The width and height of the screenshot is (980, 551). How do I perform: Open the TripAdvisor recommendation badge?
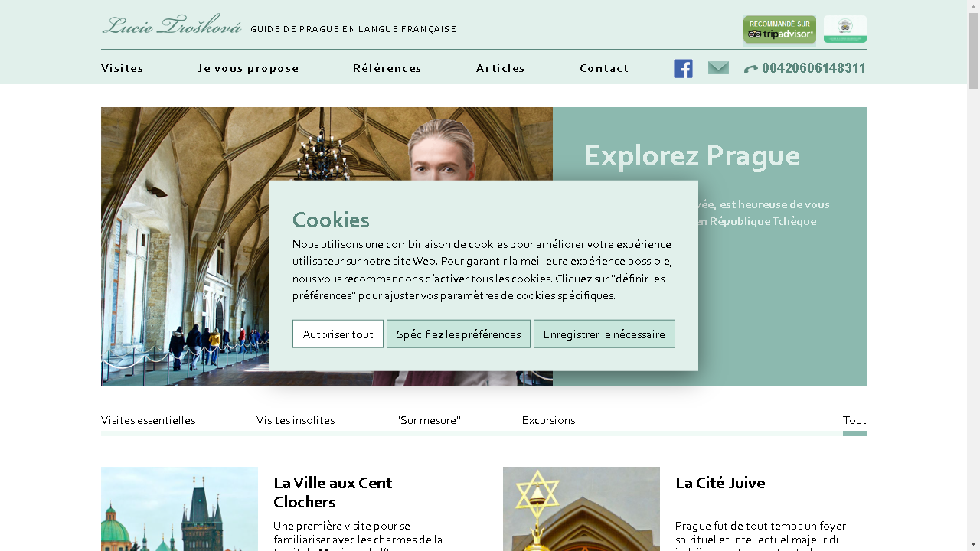[779, 30]
